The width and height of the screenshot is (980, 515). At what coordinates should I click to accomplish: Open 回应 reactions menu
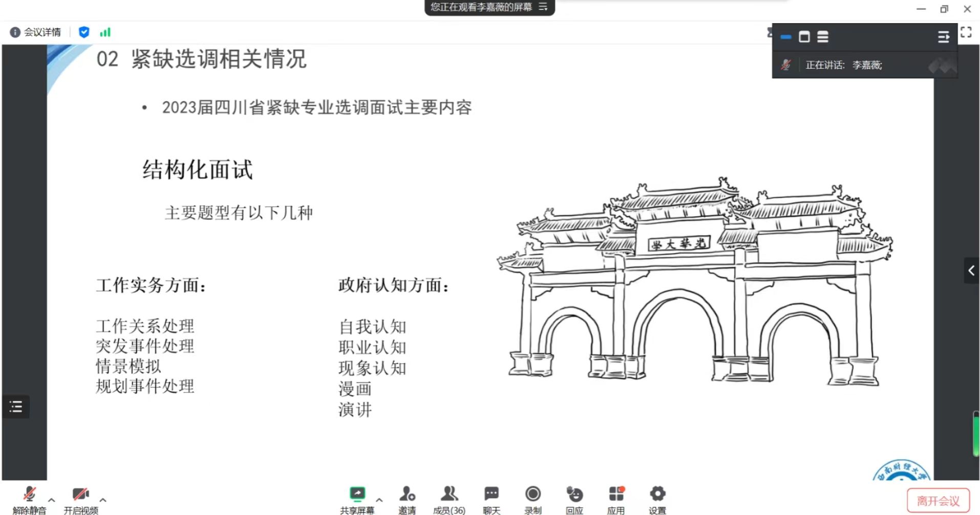[x=574, y=495]
